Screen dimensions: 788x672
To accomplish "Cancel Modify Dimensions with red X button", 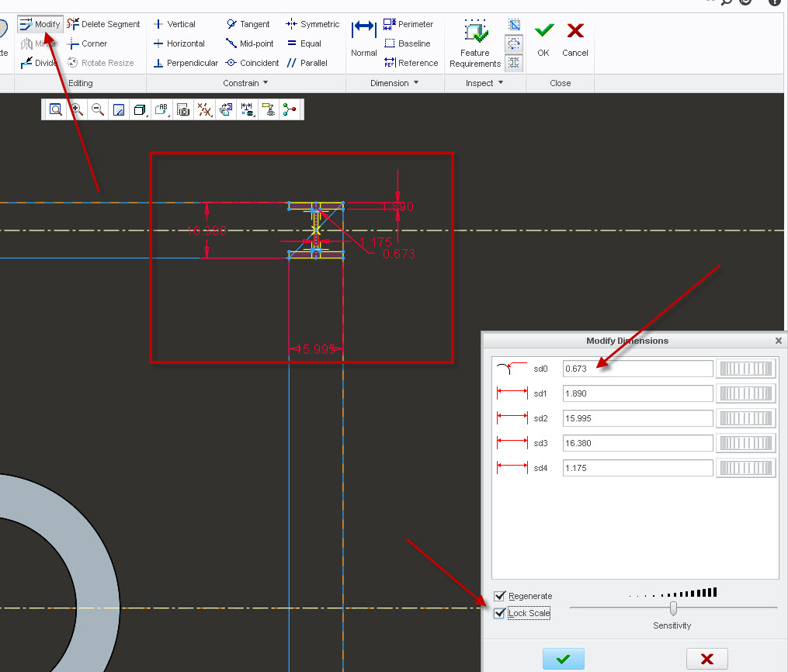I will click(x=707, y=659).
